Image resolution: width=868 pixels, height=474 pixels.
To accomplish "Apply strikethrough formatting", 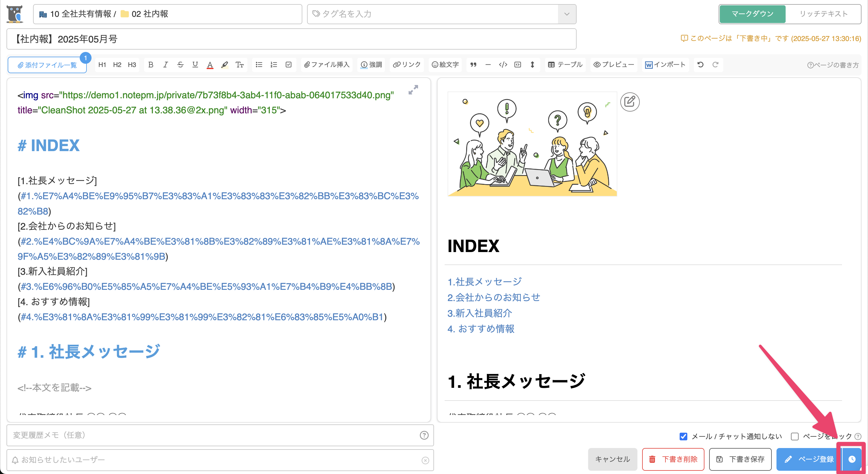I will click(180, 65).
